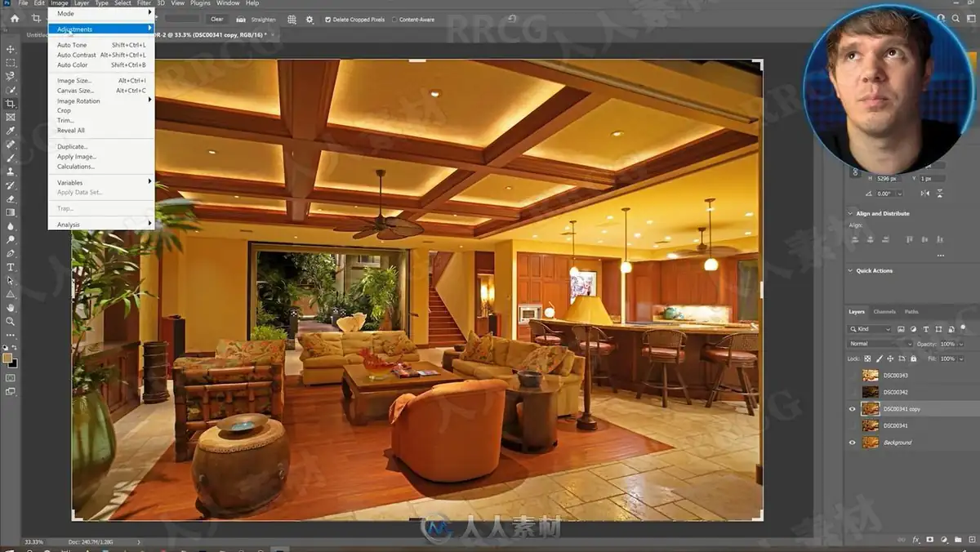Expand the Mode submenu
The height and width of the screenshot is (552, 980).
click(101, 13)
